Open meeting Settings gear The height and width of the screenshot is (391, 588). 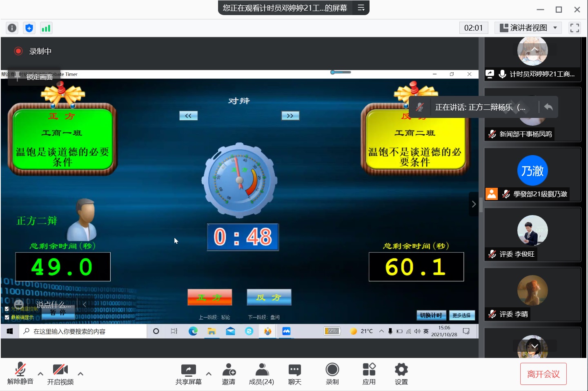[x=401, y=374]
